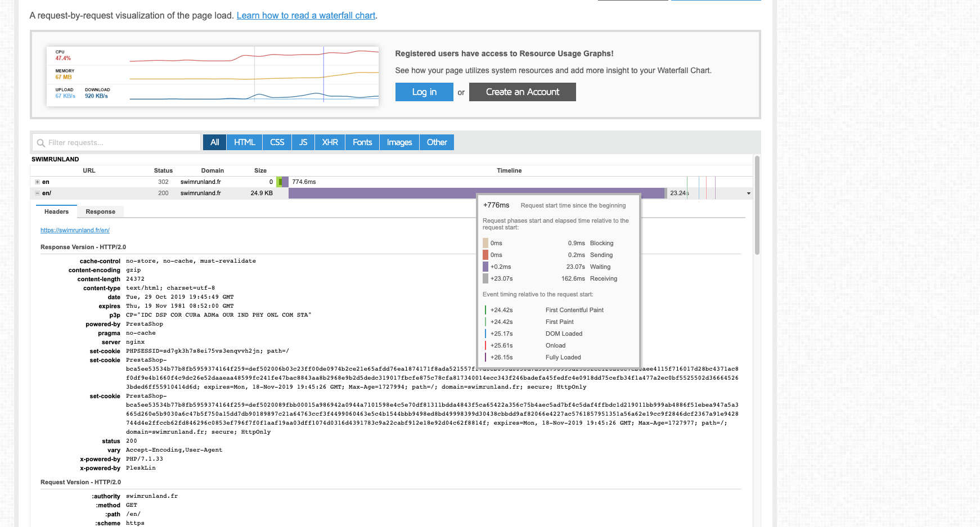Click the 'nginx' server value
Viewport: 980px width, 527px height.
click(135, 342)
